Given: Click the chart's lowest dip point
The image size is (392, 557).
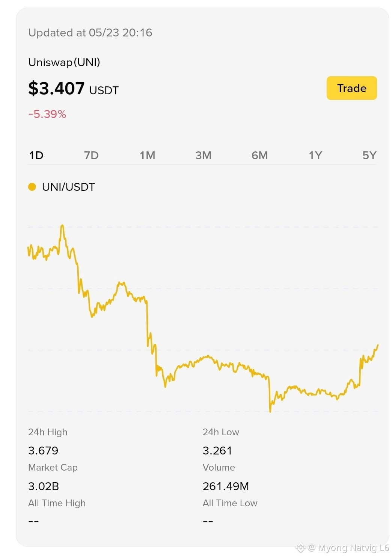Looking at the screenshot, I should click(270, 411).
